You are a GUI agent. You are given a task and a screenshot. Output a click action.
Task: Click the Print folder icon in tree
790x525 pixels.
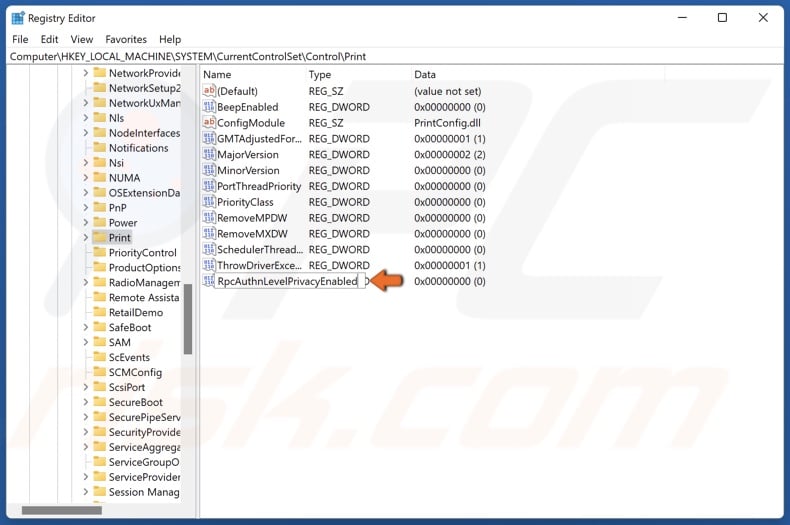pyautogui.click(x=100, y=237)
